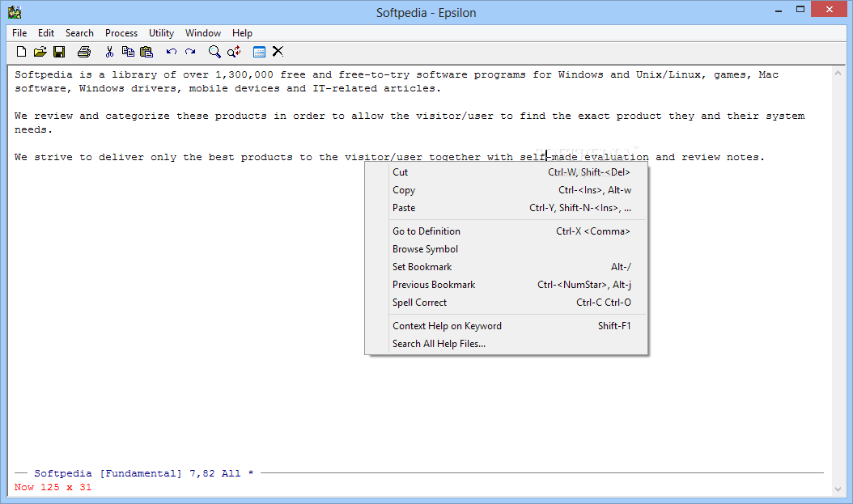Click the Undo arrow icon
This screenshot has width=853, height=504.
coord(172,52)
